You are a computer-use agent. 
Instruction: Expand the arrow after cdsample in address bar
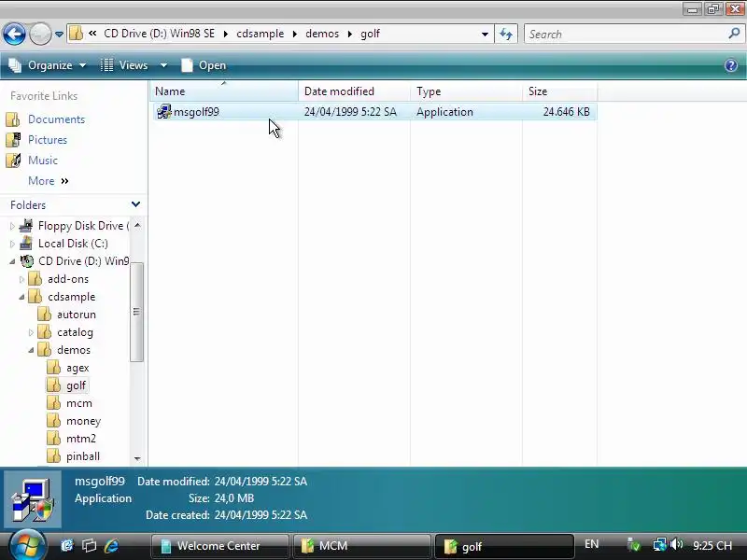295,34
